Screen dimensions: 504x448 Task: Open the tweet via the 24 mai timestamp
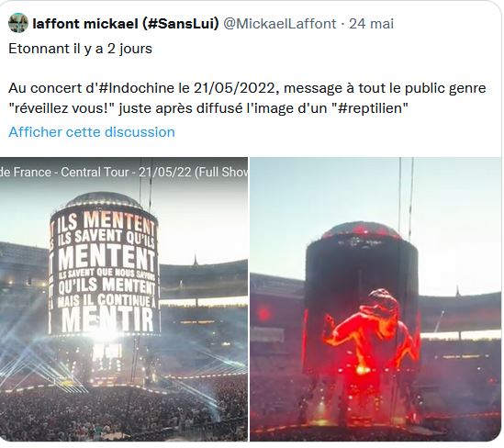(371, 24)
